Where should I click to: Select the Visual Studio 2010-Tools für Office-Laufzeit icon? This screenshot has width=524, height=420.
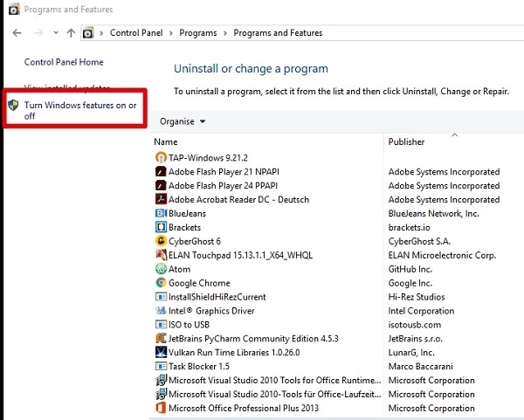(161, 394)
